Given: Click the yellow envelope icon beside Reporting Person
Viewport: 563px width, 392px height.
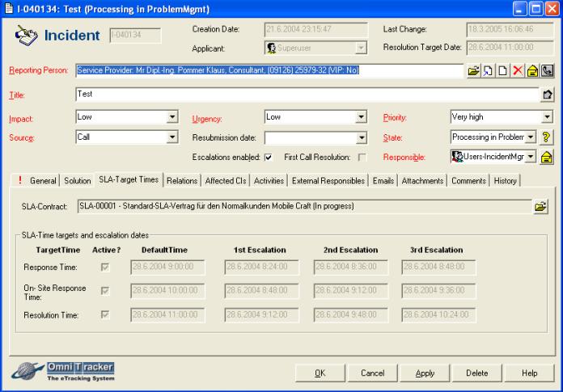Looking at the screenshot, I should (x=531, y=71).
